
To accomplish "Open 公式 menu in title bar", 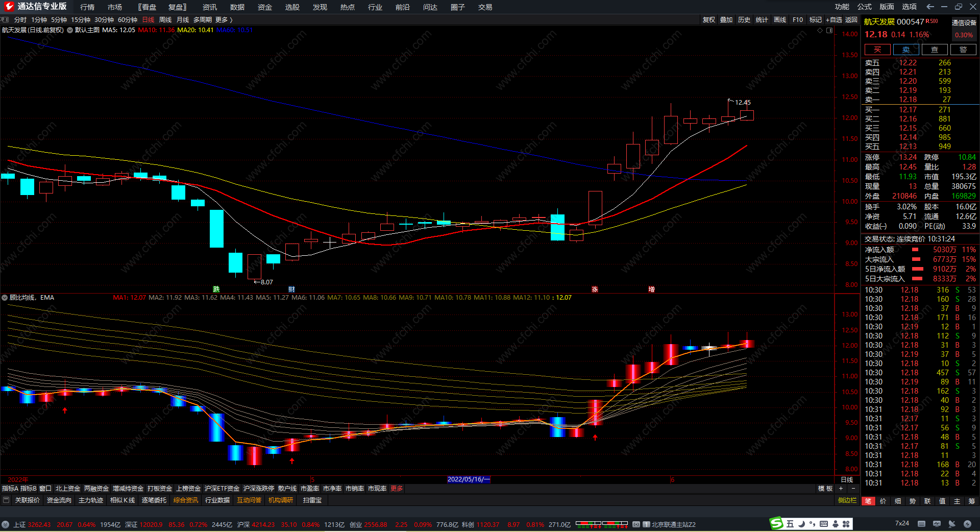I will tap(865, 7).
